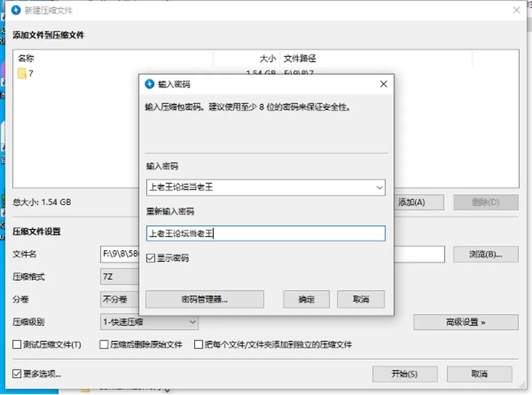This screenshot has width=532, height=395.
Task: Cancel the password dialog with 取消
Action: 361,299
